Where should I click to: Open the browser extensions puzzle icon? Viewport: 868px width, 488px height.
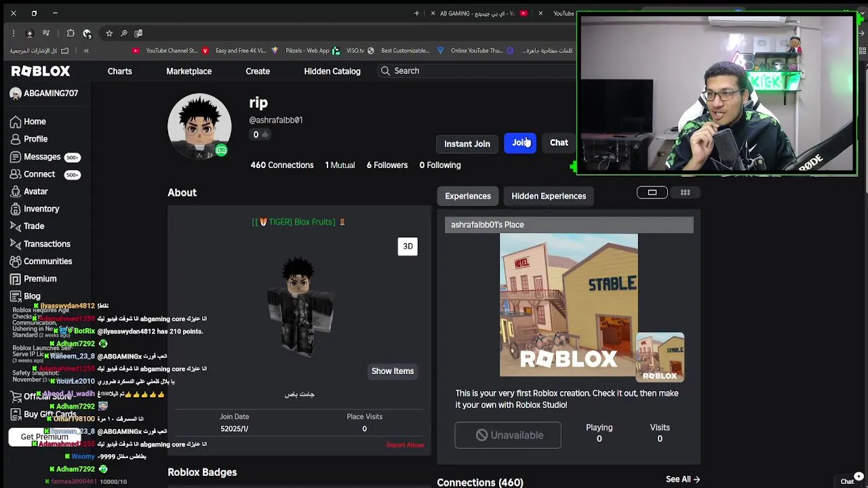point(71,33)
